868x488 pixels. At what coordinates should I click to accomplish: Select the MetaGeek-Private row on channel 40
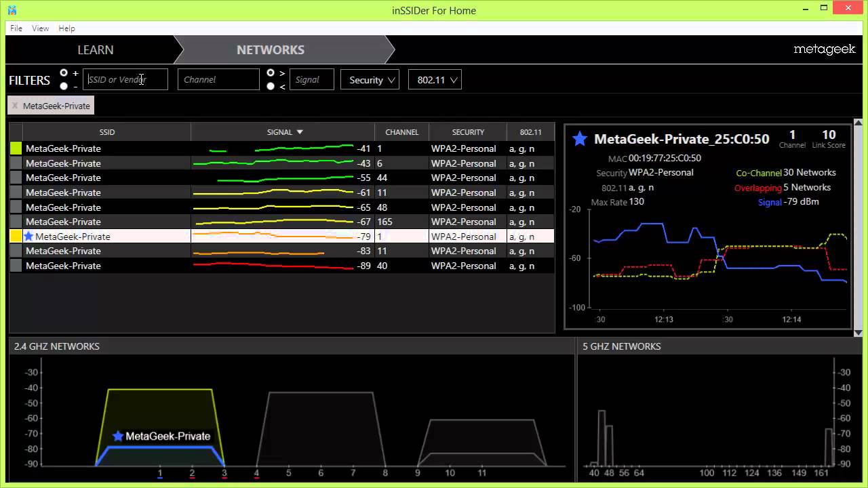pos(281,266)
